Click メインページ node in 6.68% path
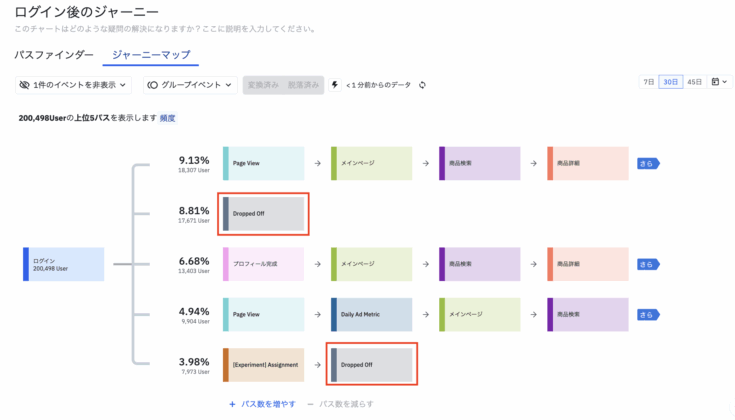This screenshot has width=735, height=420. click(x=372, y=264)
